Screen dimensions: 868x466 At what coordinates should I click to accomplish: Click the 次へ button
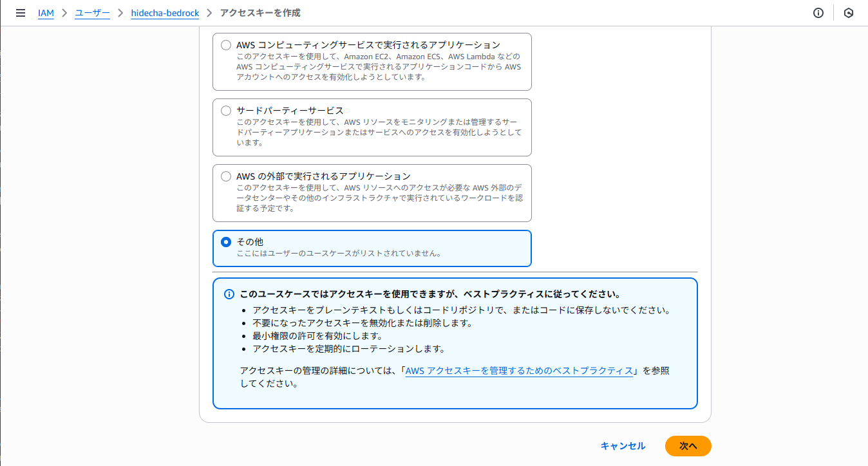point(688,446)
